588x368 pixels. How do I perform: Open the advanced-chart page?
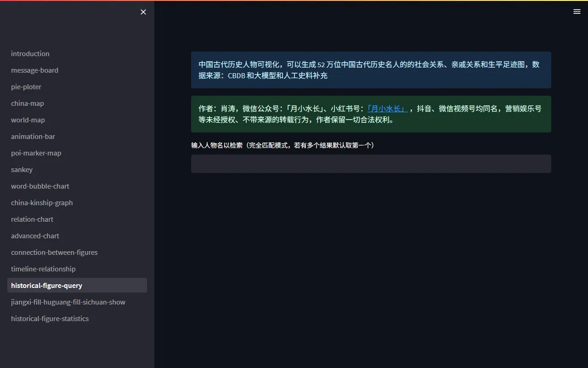(x=35, y=236)
